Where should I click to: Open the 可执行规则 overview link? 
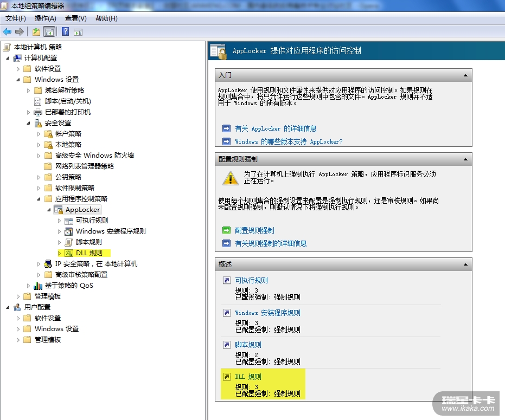point(251,280)
